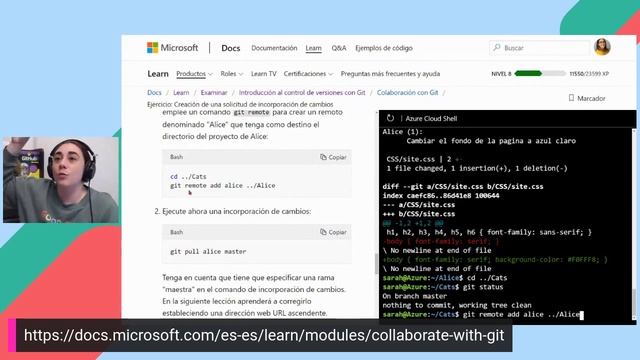640x360 pixels.
Task: Open the Documentación menu item
Action: (274, 48)
